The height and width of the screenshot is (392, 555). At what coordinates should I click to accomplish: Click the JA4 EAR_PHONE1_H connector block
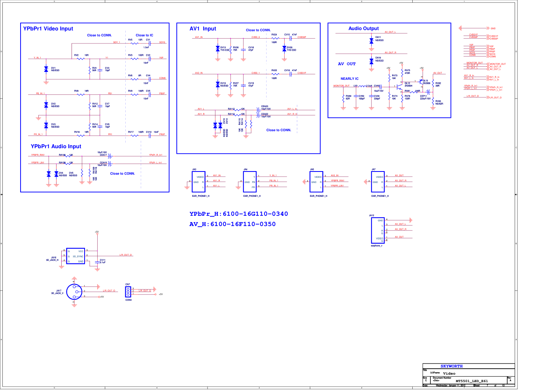250,182
